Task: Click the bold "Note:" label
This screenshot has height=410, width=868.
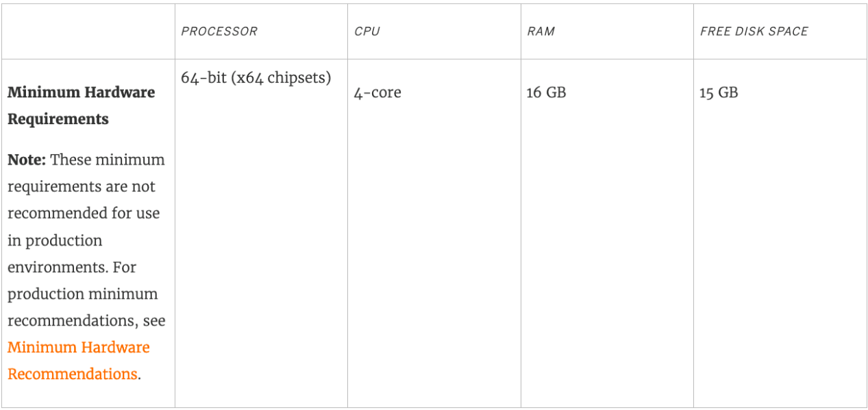Action: (27, 160)
